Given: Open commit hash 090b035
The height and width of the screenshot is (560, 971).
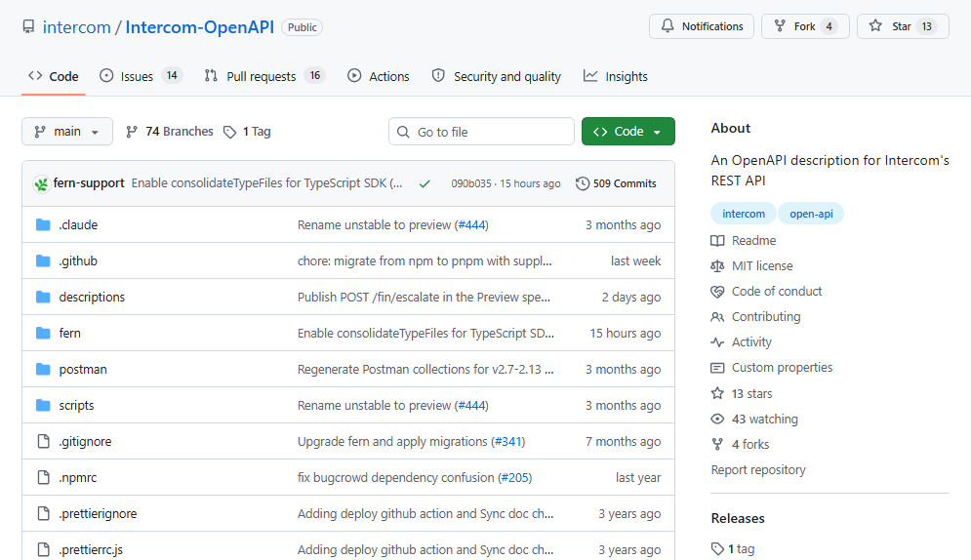Looking at the screenshot, I should (x=470, y=183).
